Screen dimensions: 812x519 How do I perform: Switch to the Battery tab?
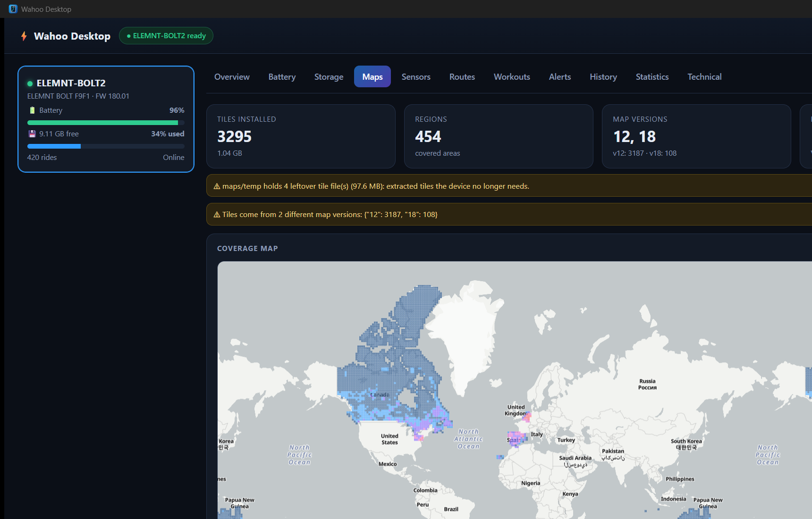click(x=282, y=77)
